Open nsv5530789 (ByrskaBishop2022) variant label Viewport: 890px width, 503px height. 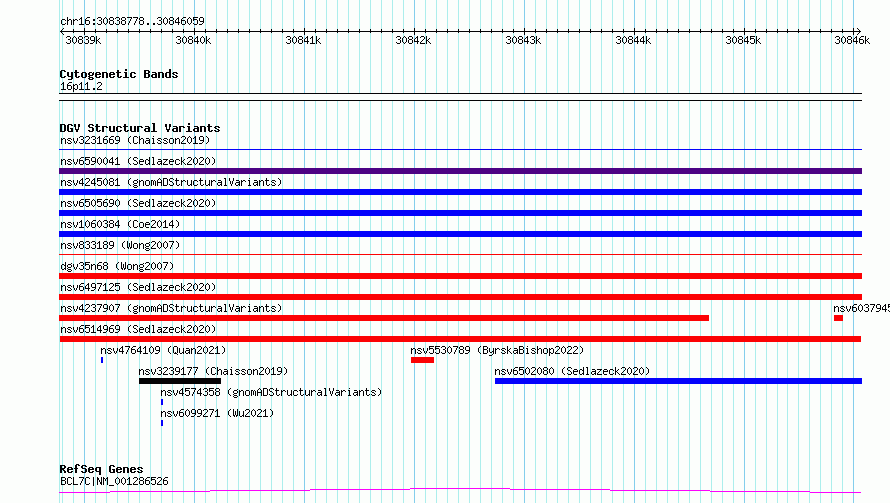pyautogui.click(x=497, y=350)
